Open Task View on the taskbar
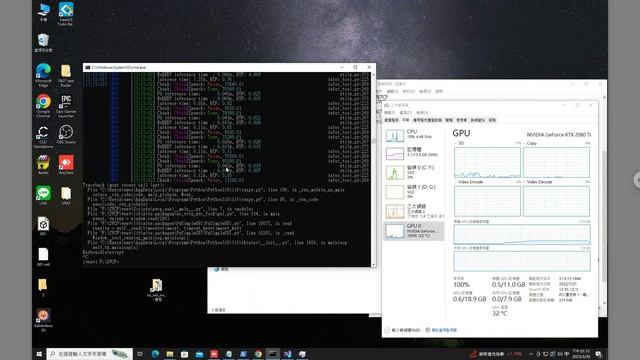This screenshot has height=360, width=640. click(140, 354)
